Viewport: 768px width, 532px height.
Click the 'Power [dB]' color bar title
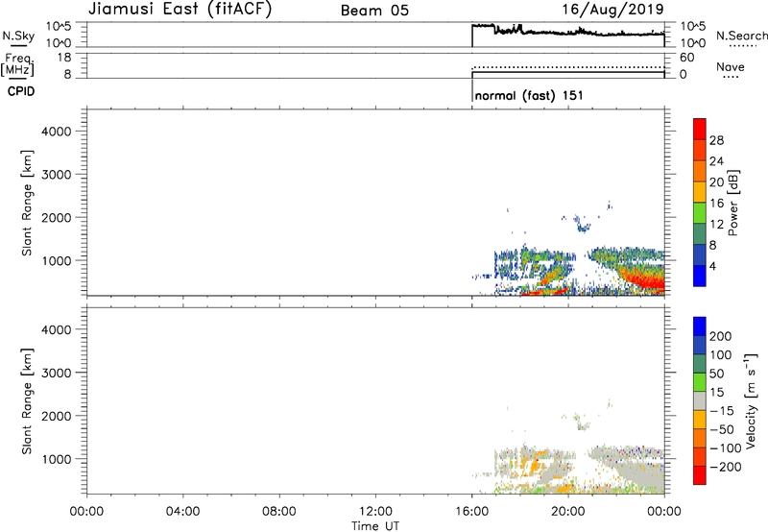tap(733, 203)
